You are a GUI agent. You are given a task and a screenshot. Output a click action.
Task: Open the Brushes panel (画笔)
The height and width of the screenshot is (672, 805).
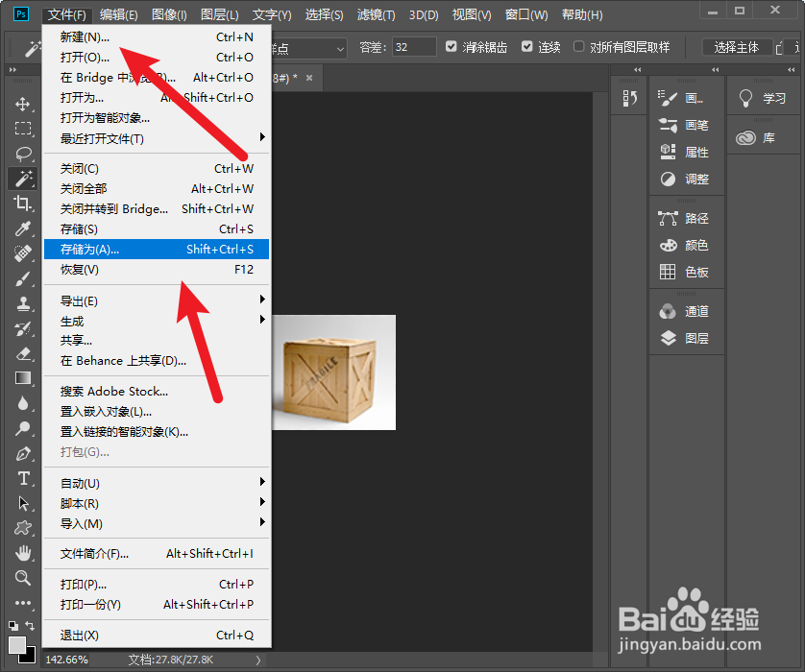pos(685,125)
